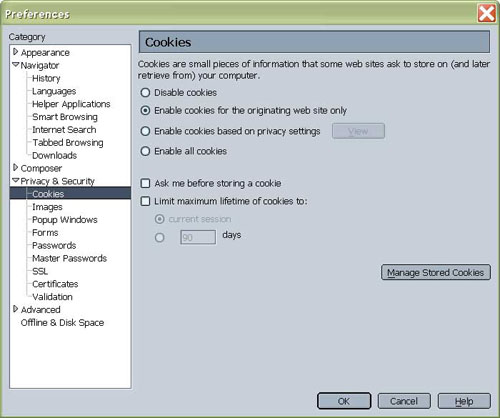Open Help for preferences

(464, 401)
